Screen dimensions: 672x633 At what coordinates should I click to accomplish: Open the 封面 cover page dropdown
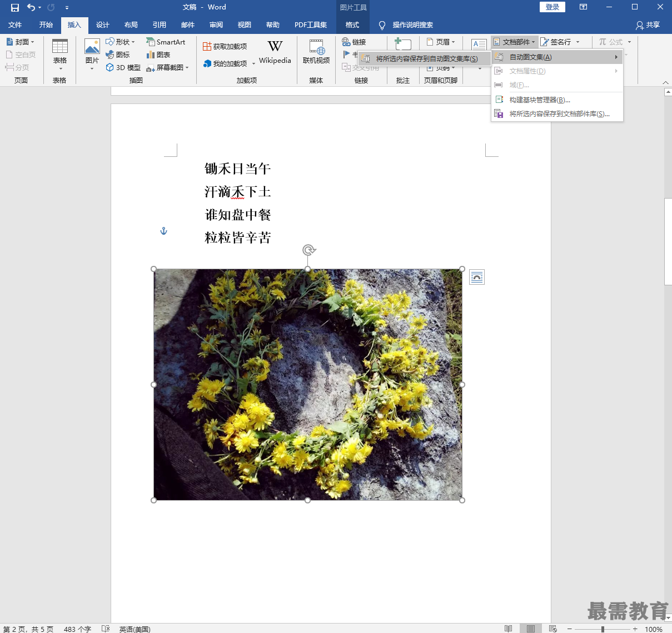[21, 42]
